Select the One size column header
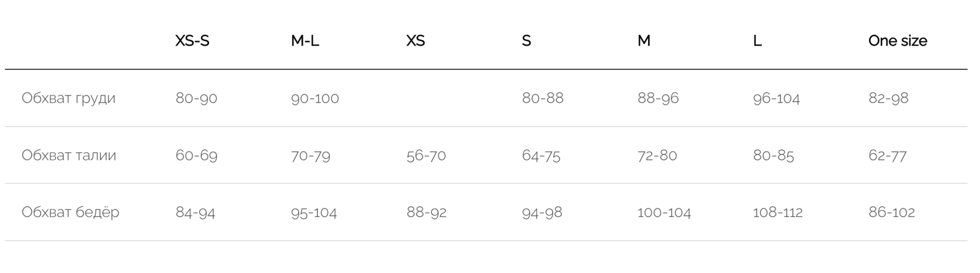This screenshot has height=273, width=980. click(x=898, y=41)
